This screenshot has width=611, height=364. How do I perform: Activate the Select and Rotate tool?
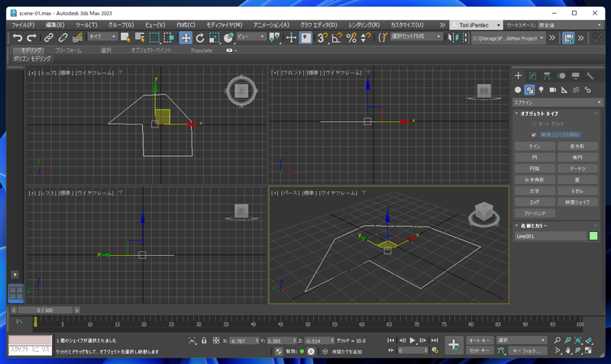click(x=200, y=37)
